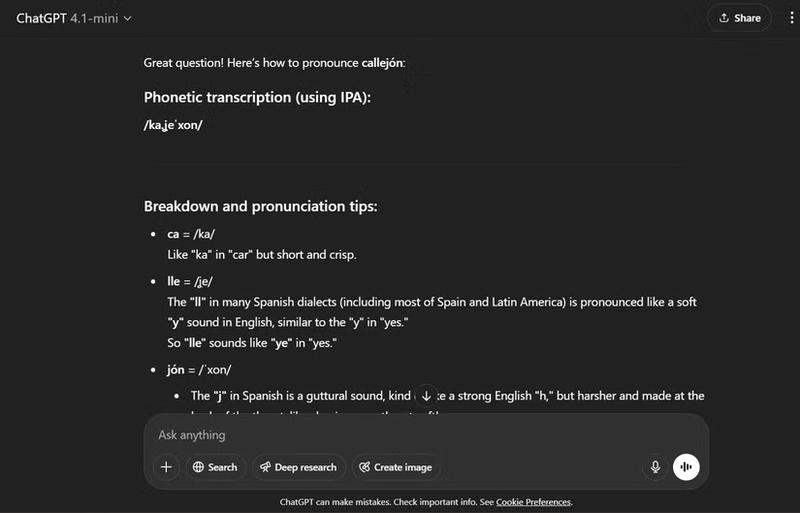
Task: Click the bold word 'callejón' in intro
Action: coord(382,63)
